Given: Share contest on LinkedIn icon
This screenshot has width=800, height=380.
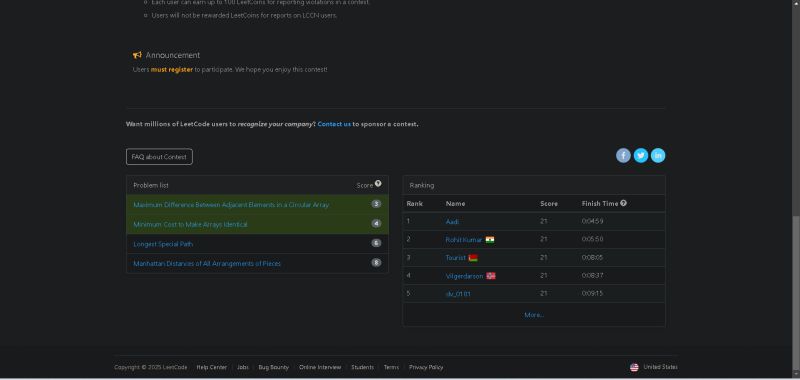Looking at the screenshot, I should (x=658, y=156).
